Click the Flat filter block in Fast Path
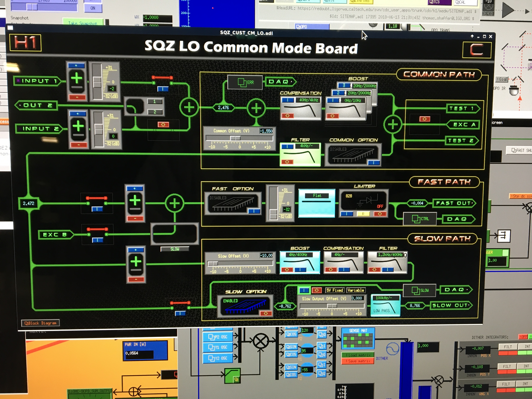 tap(317, 203)
